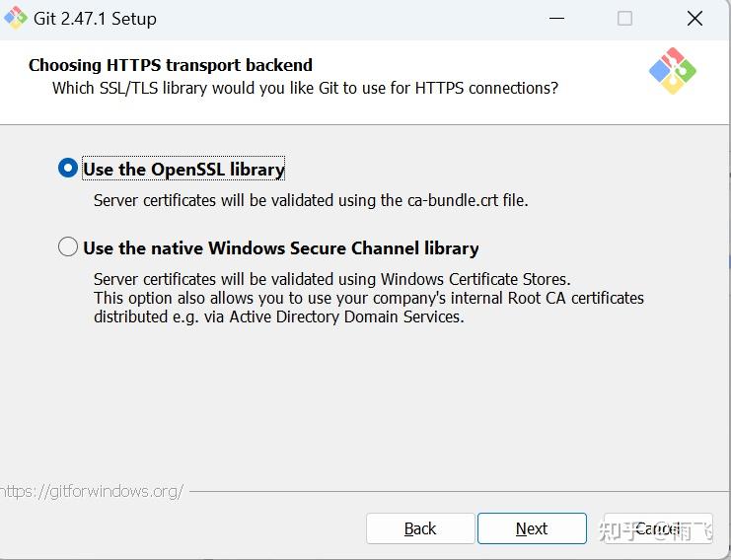Click the maximize window button
Screen dimensions: 731x560
pyautogui.click(x=624, y=19)
